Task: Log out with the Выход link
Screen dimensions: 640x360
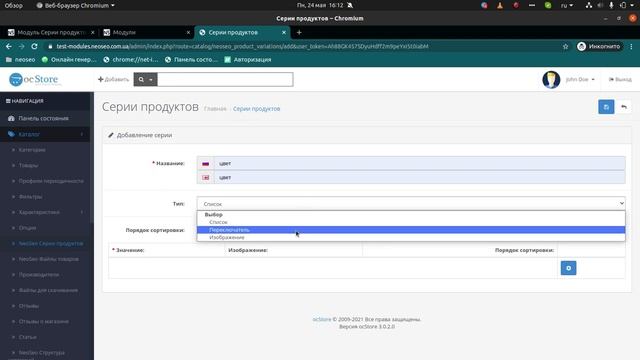Action: [x=620, y=79]
